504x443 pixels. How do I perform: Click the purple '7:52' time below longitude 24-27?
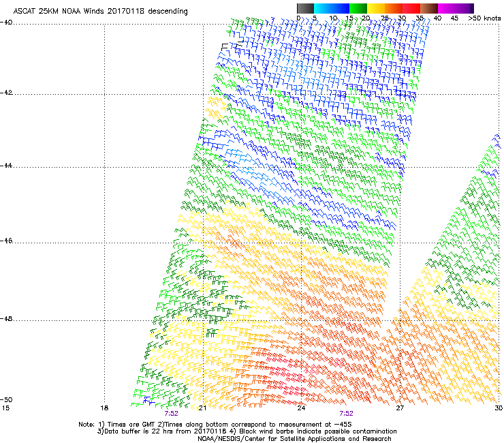pyautogui.click(x=346, y=414)
